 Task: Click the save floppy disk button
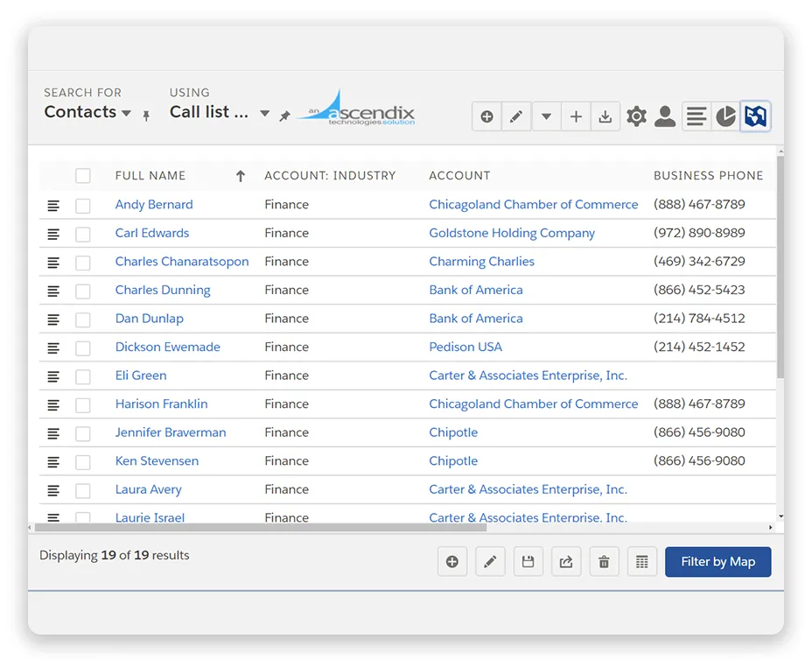(528, 562)
